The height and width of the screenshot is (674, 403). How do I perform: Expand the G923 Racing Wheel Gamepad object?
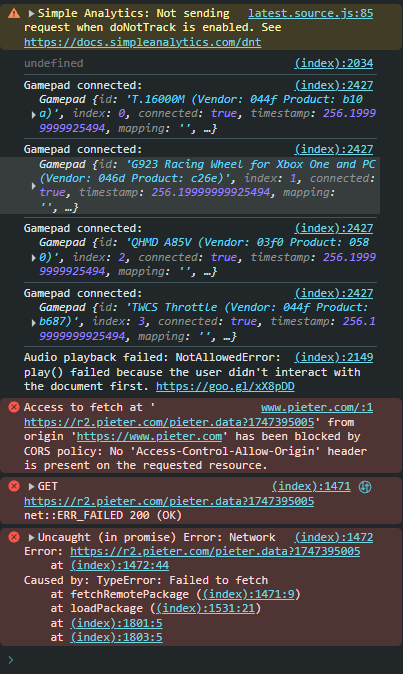[34, 186]
